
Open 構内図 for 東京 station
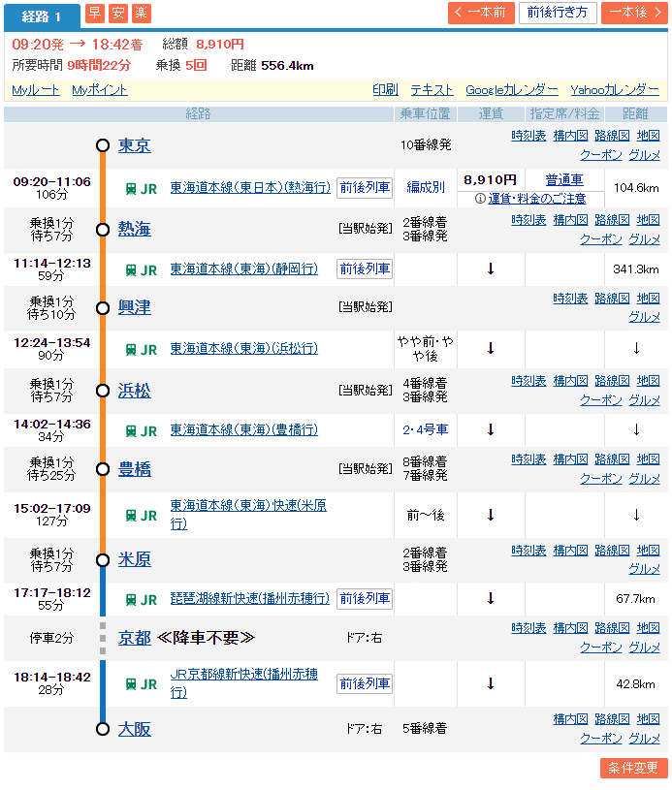click(x=570, y=136)
